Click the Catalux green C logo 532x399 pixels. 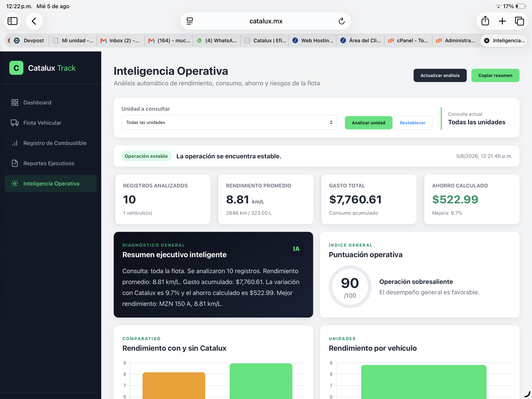point(16,68)
